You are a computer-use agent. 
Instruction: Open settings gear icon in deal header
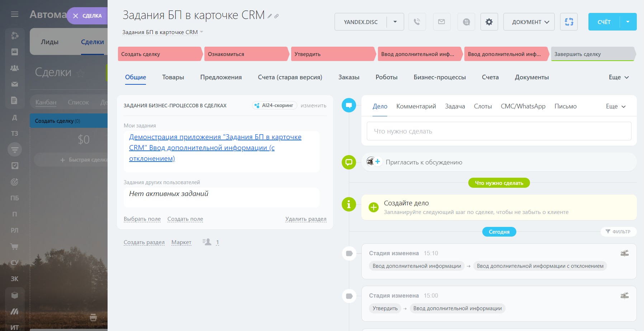pos(489,22)
